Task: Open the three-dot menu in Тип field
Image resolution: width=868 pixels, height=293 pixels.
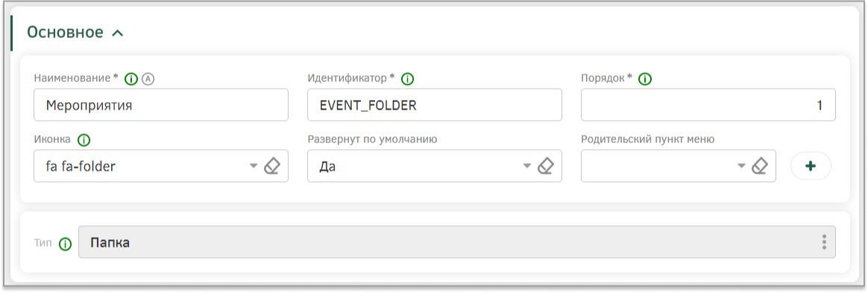Action: click(x=824, y=242)
